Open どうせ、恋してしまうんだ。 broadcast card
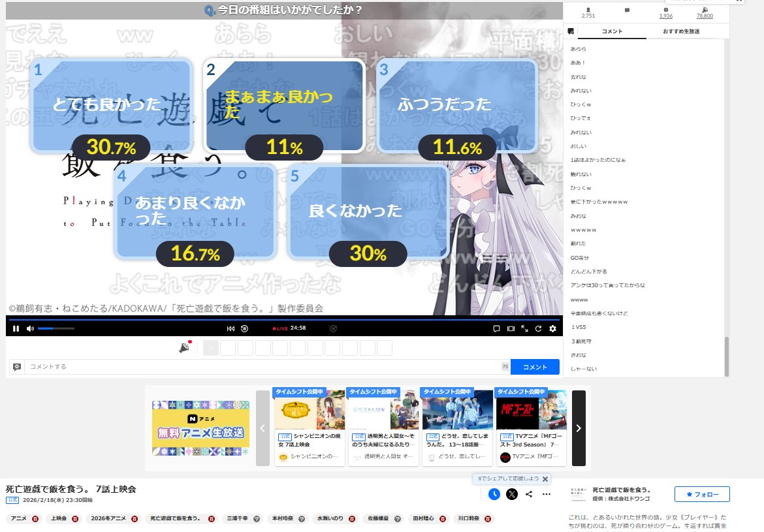Image resolution: width=764 pixels, height=532 pixels. pyautogui.click(x=457, y=428)
